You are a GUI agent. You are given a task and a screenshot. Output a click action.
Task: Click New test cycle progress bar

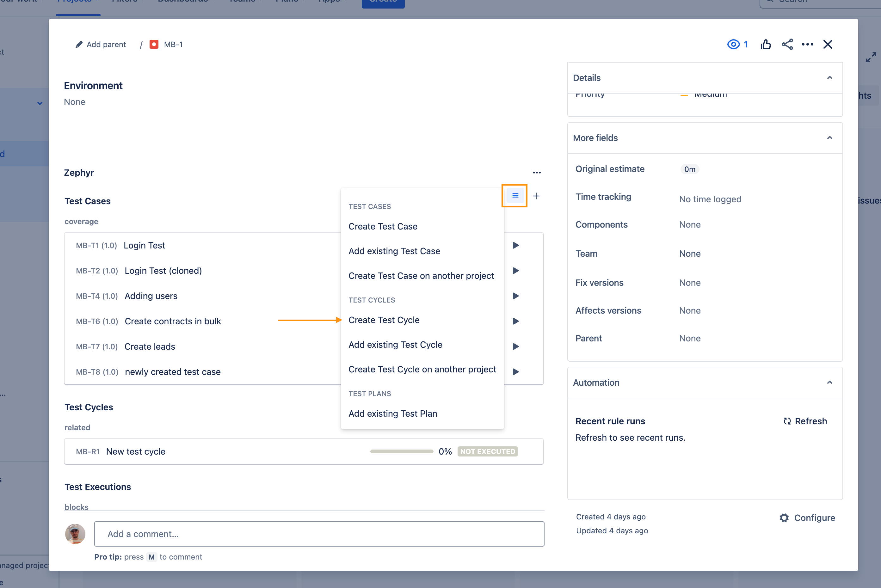coord(401,451)
